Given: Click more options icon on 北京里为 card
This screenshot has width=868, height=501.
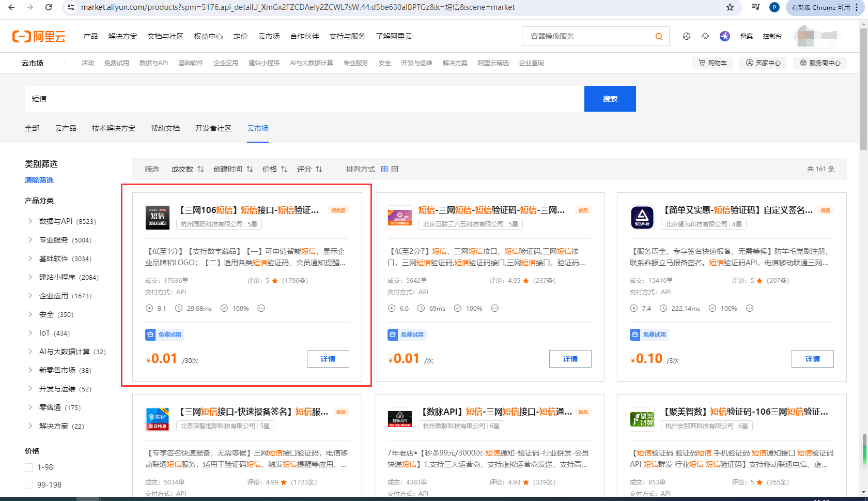Looking at the screenshot, I should pyautogui.click(x=749, y=308).
